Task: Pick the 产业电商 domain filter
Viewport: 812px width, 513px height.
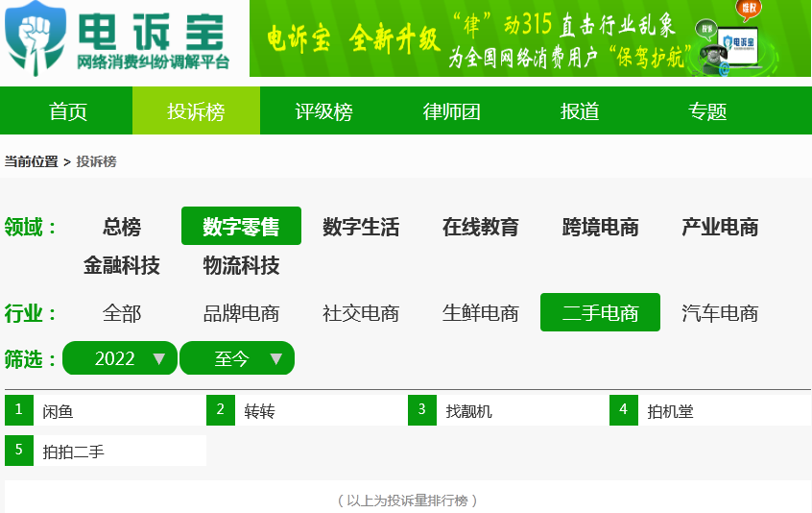Action: 720,227
